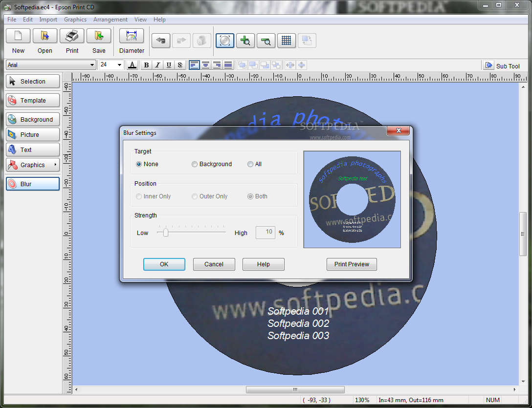Justify the text alignment
The image size is (532, 408).
click(x=228, y=65)
